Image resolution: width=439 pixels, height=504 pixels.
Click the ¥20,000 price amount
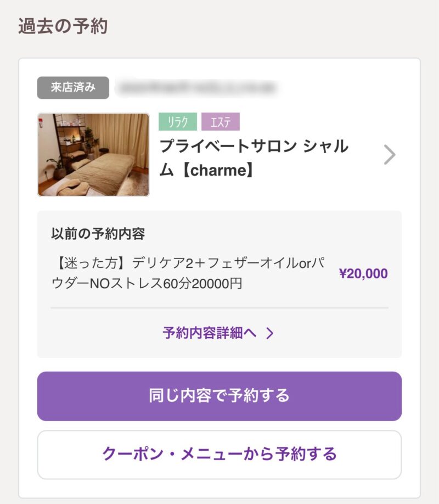point(363,273)
